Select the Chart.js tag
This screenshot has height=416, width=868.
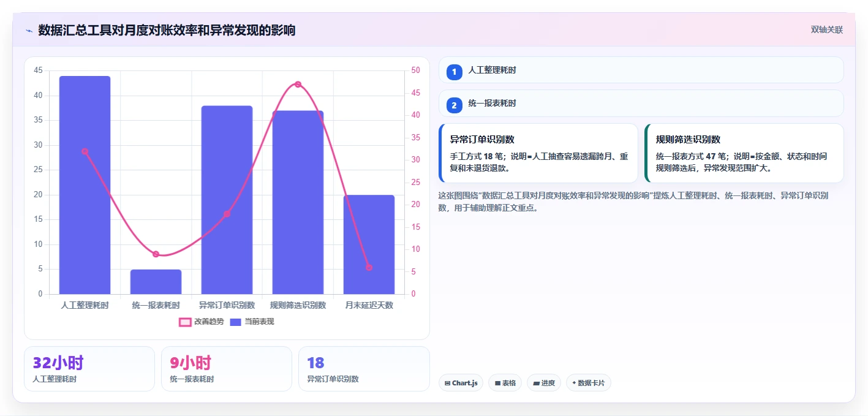[x=461, y=383]
